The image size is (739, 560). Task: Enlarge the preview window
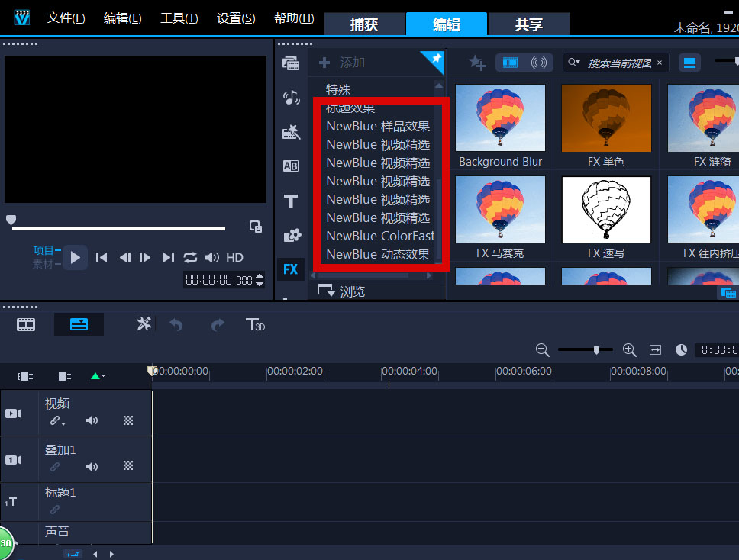(256, 227)
